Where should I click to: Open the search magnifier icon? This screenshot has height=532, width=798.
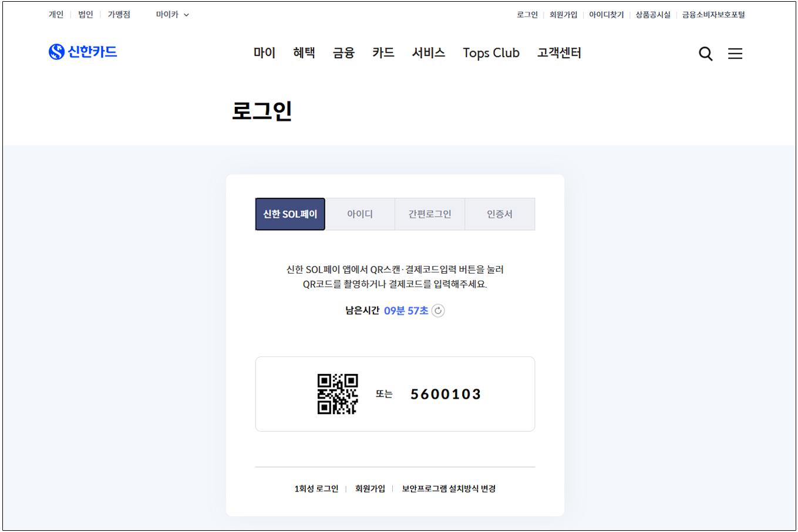click(705, 54)
